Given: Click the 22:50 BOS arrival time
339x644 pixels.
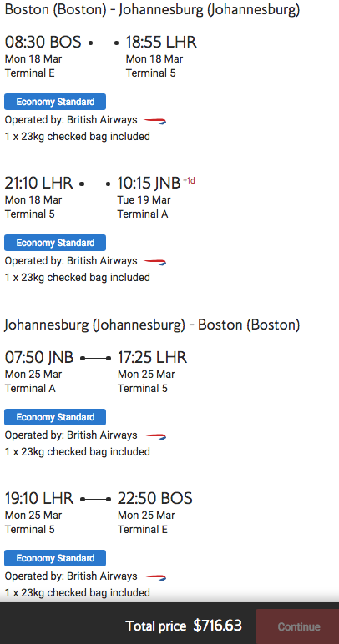Looking at the screenshot, I should [x=155, y=498].
